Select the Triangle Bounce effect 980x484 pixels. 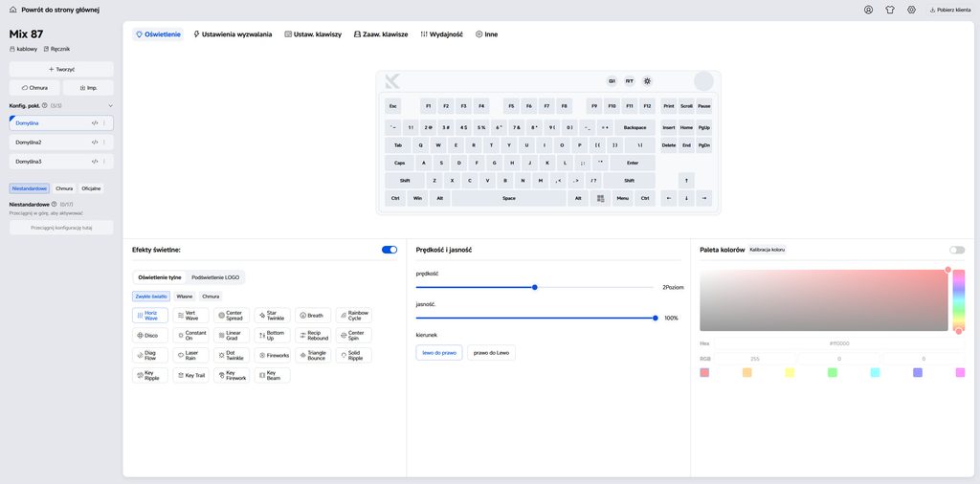coord(313,356)
